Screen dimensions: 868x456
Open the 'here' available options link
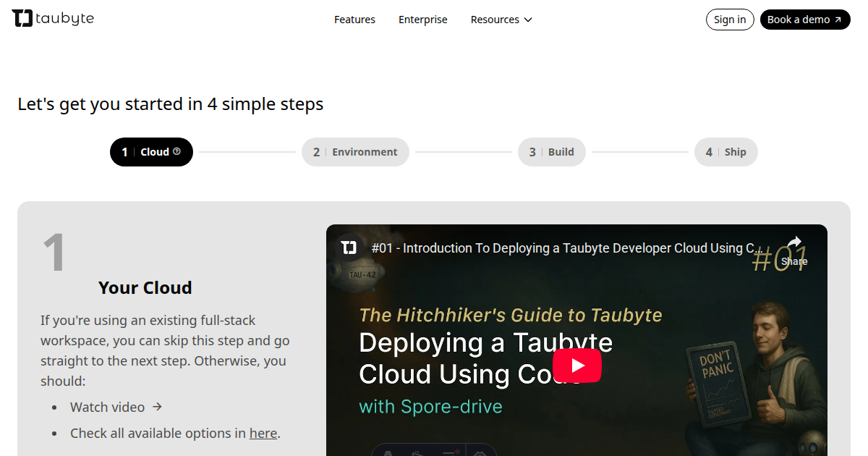(263, 433)
